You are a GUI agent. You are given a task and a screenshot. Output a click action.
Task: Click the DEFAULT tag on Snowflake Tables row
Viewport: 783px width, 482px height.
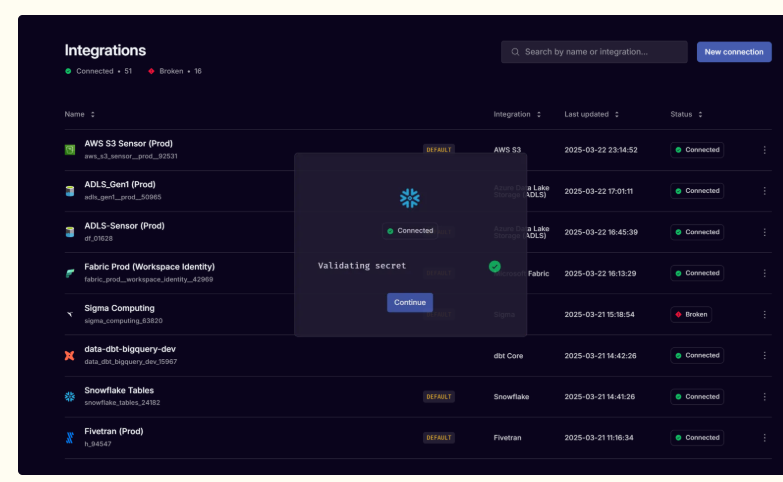click(x=438, y=397)
